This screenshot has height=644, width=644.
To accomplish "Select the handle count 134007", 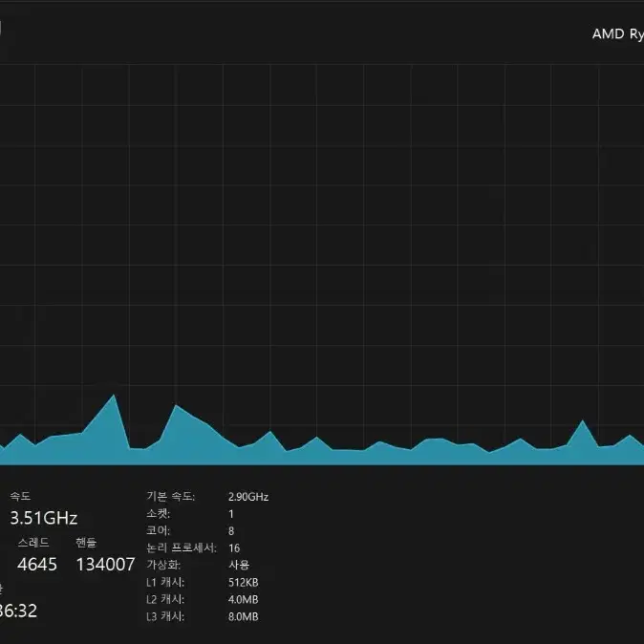I will coord(105,565).
